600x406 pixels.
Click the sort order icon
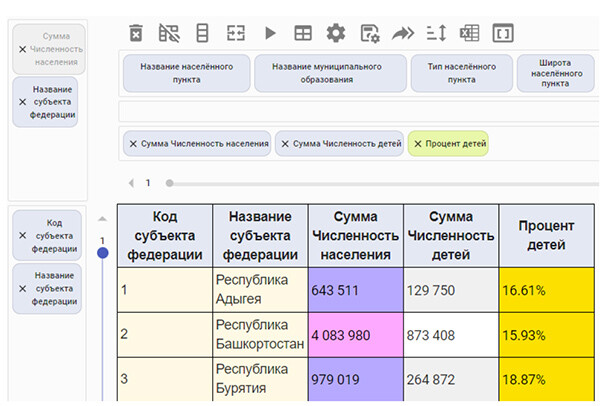pyautogui.click(x=435, y=33)
